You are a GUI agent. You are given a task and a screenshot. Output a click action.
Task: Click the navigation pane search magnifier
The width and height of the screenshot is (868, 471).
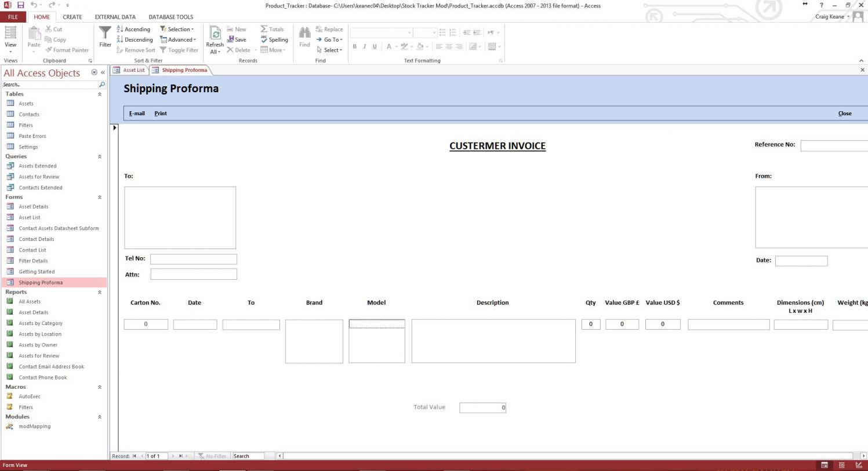coord(102,85)
